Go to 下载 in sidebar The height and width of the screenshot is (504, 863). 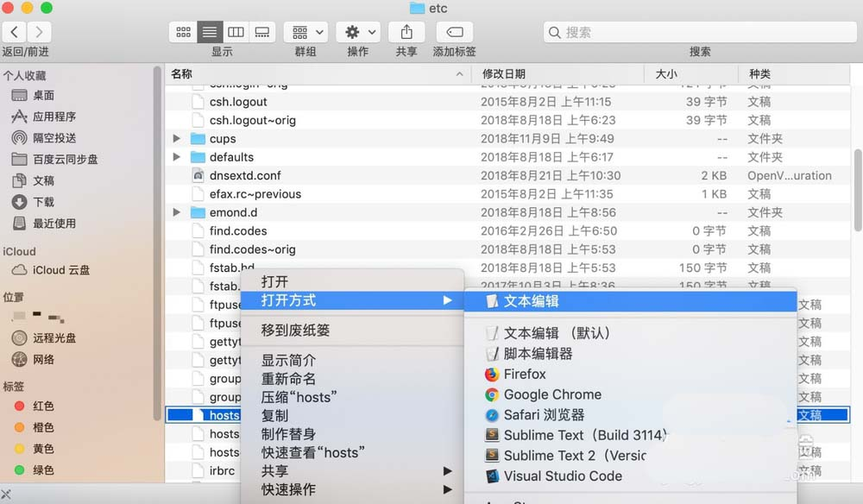(x=43, y=202)
